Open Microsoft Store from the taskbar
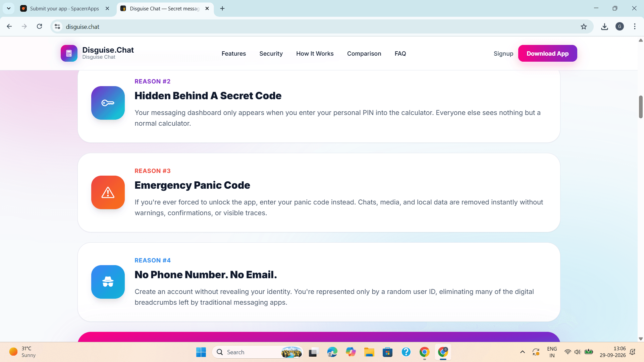This screenshot has width=644, height=362. point(387,352)
